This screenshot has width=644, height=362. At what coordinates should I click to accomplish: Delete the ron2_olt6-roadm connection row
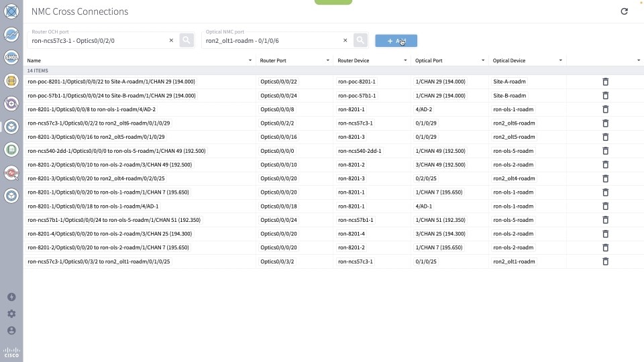tap(605, 123)
